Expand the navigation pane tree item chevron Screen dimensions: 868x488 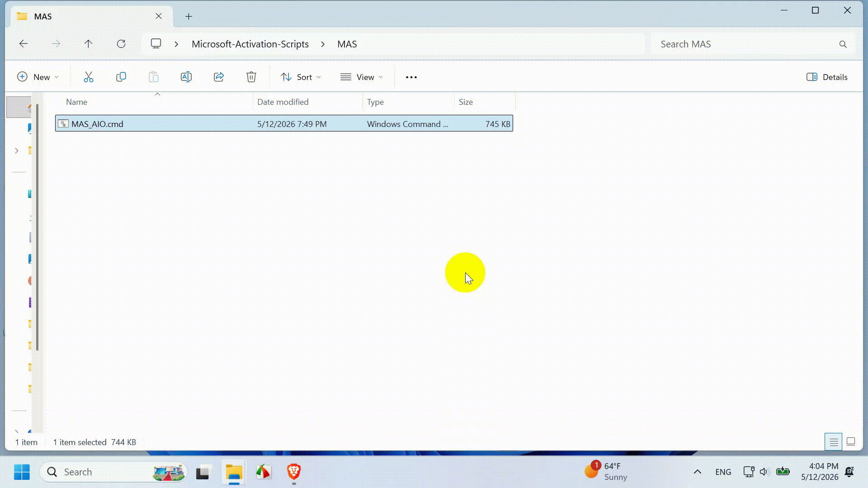(17, 150)
